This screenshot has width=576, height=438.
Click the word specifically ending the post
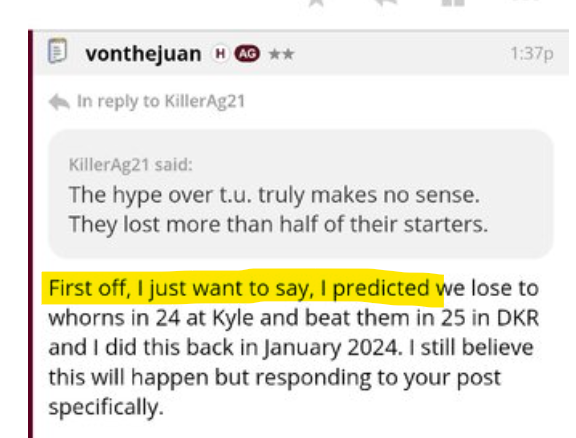click(x=106, y=407)
